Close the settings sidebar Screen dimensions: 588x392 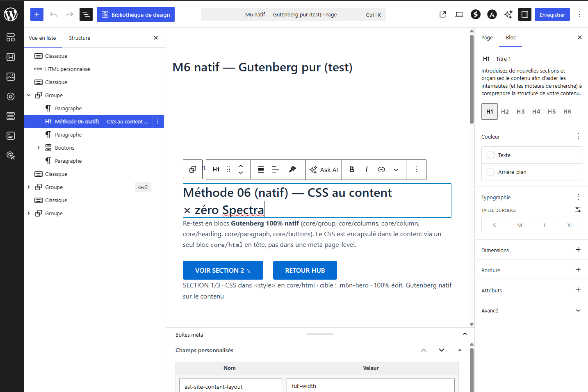point(580,37)
